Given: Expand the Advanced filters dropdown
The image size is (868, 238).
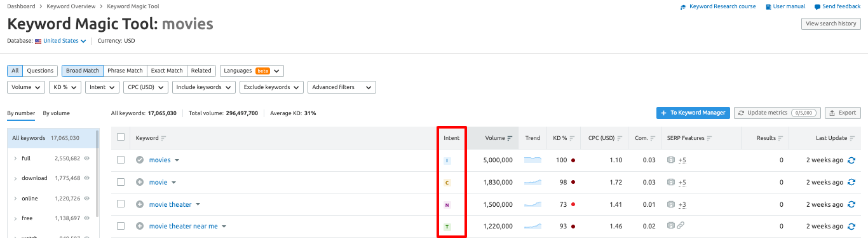Looking at the screenshot, I should (x=342, y=87).
